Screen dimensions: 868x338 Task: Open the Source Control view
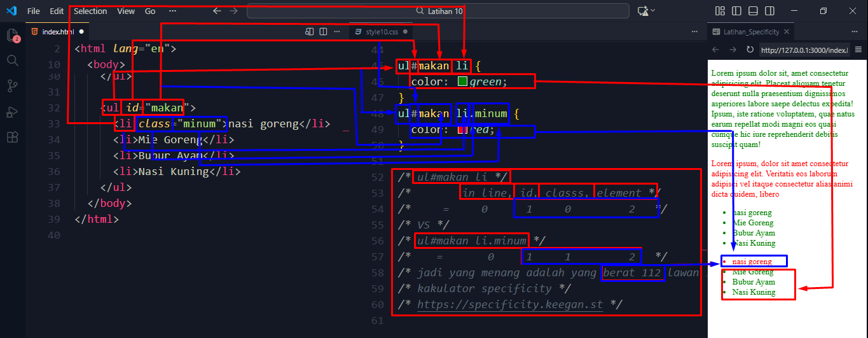[x=12, y=86]
